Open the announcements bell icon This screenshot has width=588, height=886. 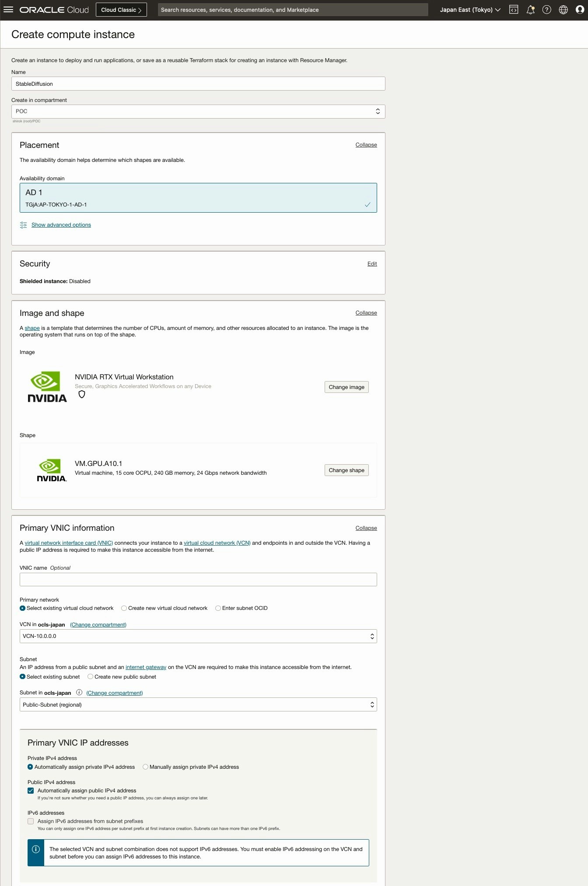coord(530,10)
